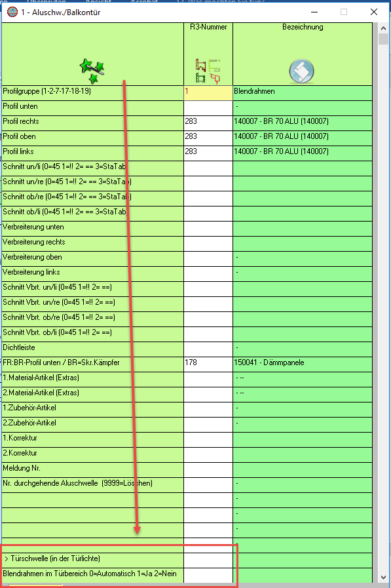Click the Bezeichnung column header
The height and width of the screenshot is (588, 391).
coord(303,27)
